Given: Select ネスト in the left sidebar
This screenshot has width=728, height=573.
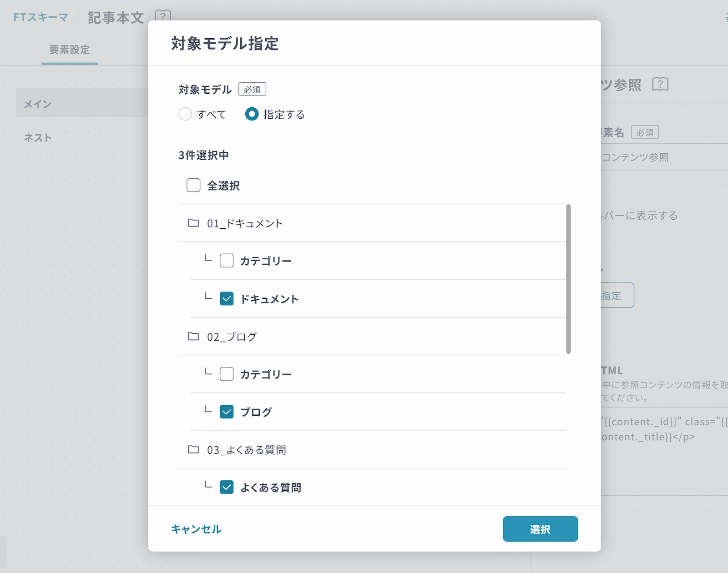Looking at the screenshot, I should click(38, 138).
